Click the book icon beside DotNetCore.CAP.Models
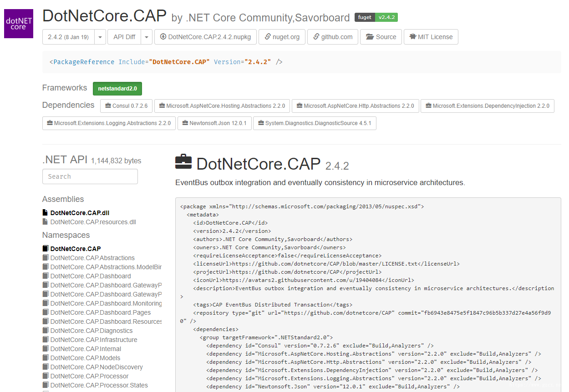Viewport: 569px width, 392px height. pyautogui.click(x=45, y=358)
